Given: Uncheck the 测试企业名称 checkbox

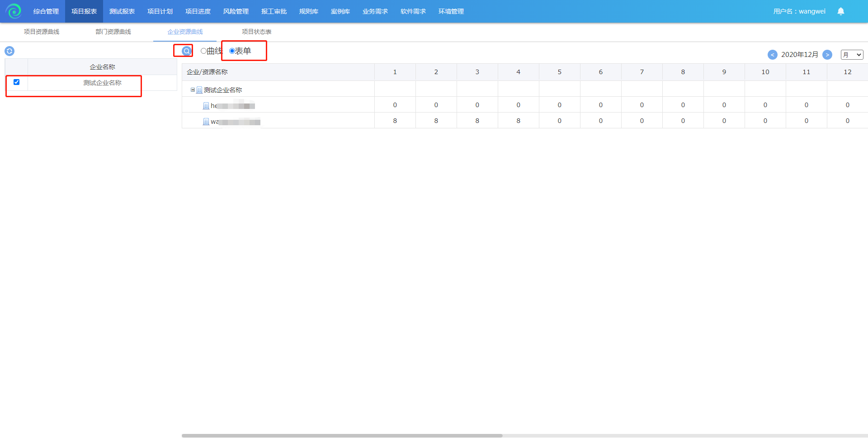Looking at the screenshot, I should click(x=17, y=82).
